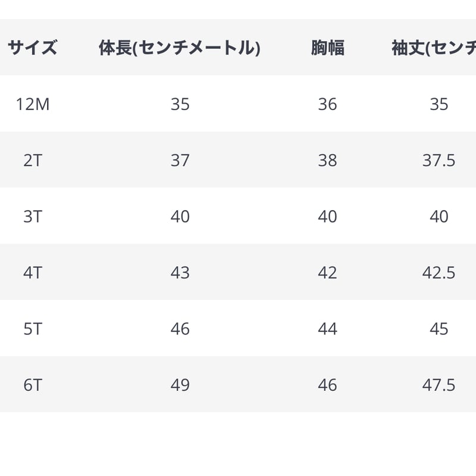Screen dimensions: 476x476
Task: Select the 2T size cell
Action: click(33, 160)
